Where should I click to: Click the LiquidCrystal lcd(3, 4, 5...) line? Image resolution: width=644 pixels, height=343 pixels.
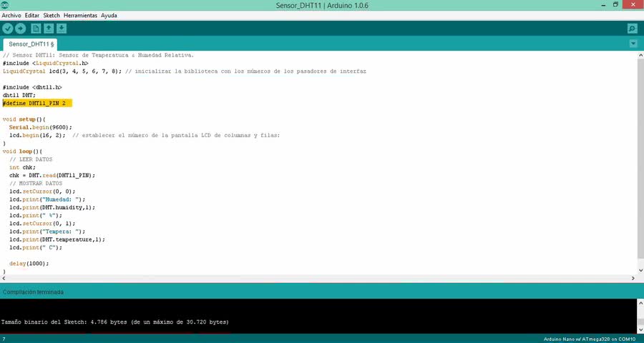[185, 71]
